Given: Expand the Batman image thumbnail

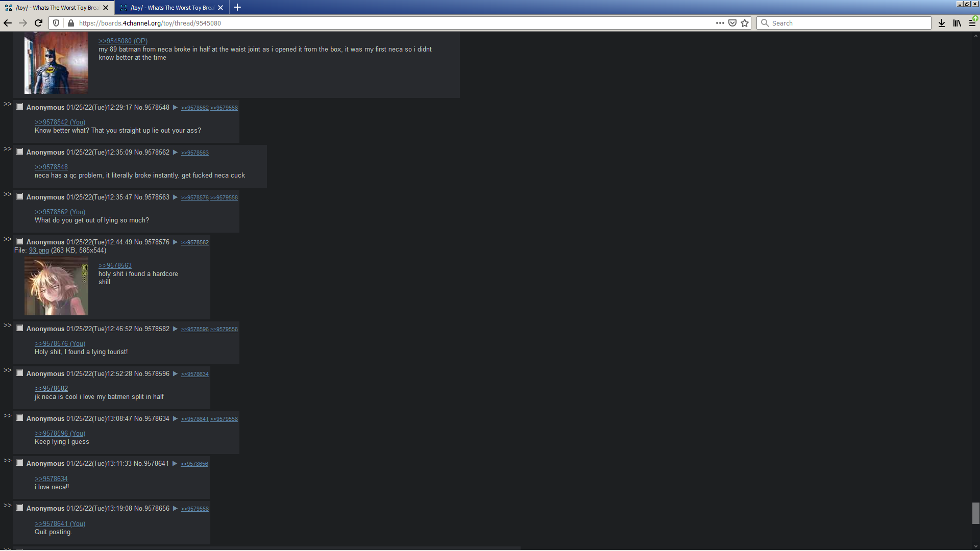Looking at the screenshot, I should pyautogui.click(x=56, y=63).
